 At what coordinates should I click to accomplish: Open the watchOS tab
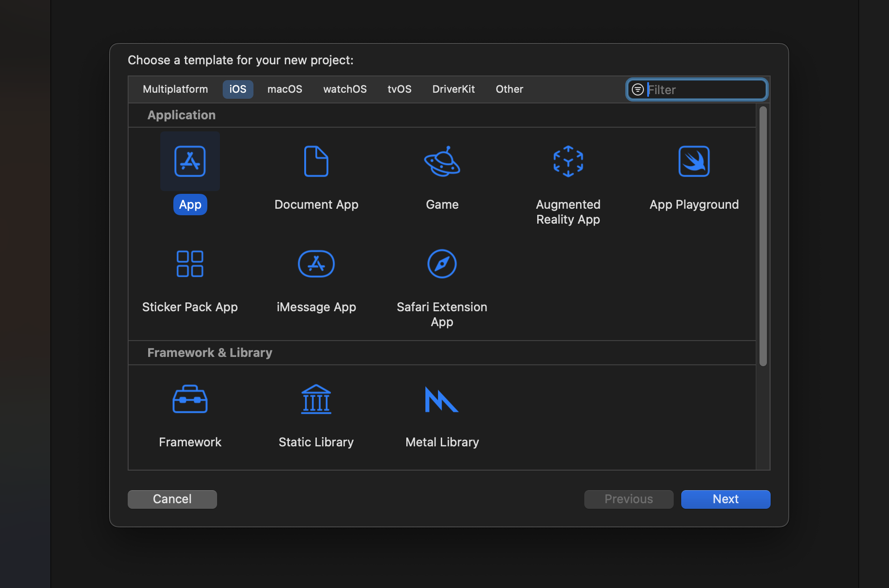click(x=345, y=89)
